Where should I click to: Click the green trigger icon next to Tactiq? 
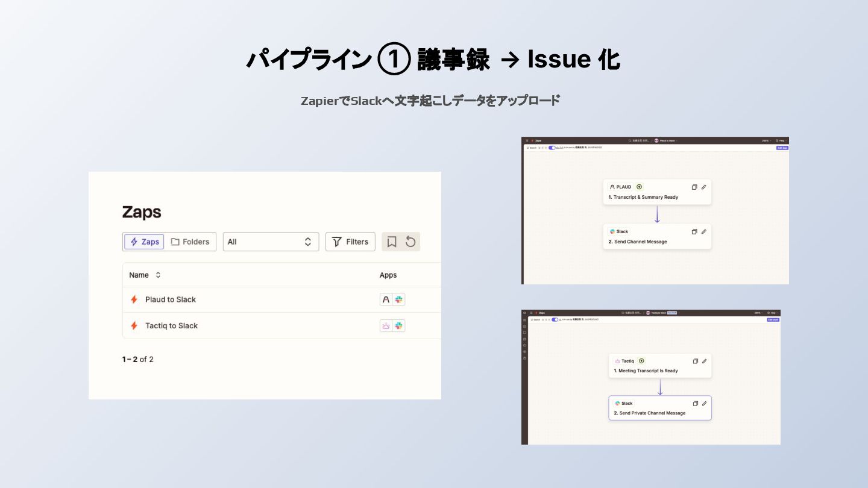(x=641, y=361)
